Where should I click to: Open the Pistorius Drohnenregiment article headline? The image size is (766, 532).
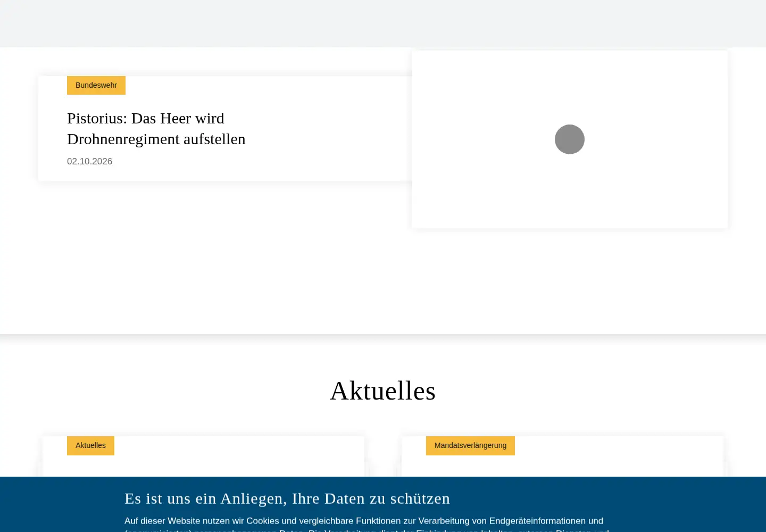tap(156, 128)
